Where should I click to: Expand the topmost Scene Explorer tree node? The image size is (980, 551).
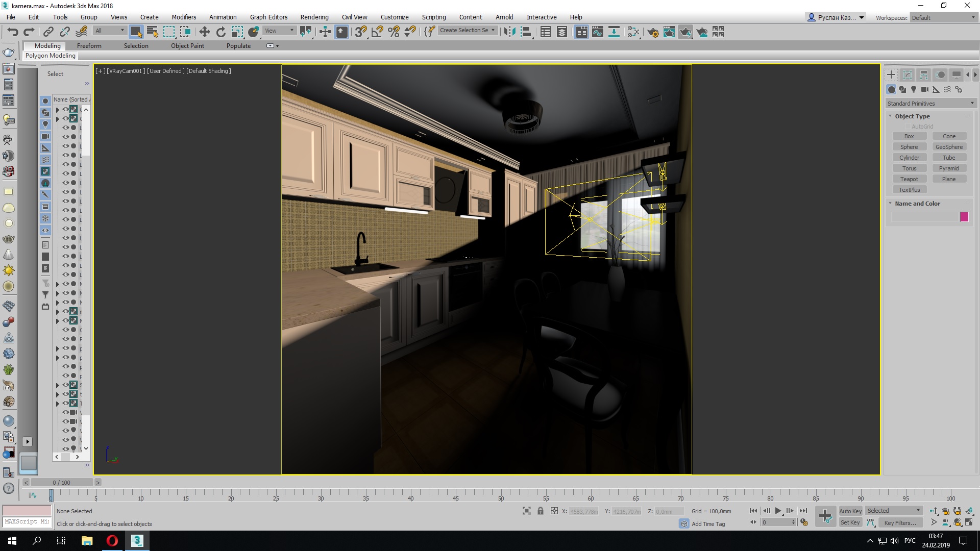coord(58,109)
